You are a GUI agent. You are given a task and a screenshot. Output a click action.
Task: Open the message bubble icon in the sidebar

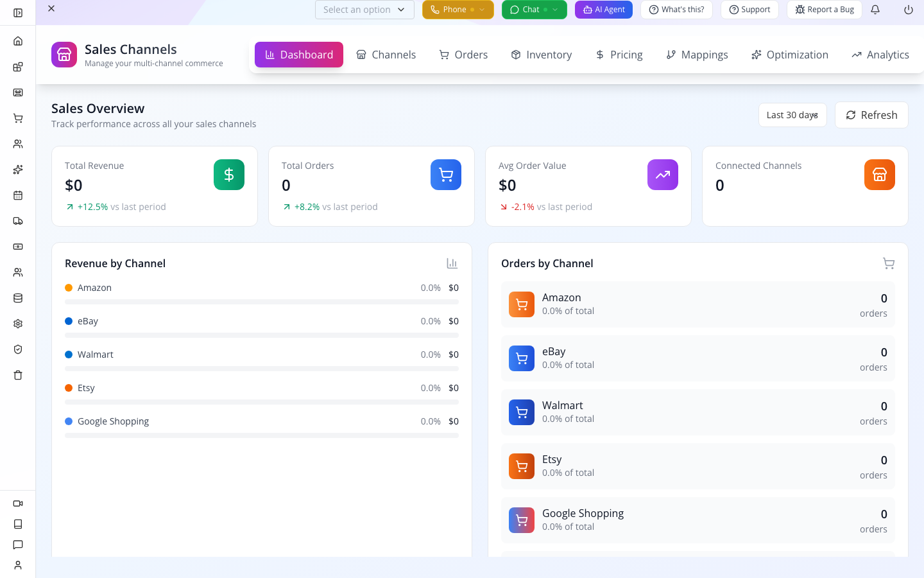[x=18, y=545]
